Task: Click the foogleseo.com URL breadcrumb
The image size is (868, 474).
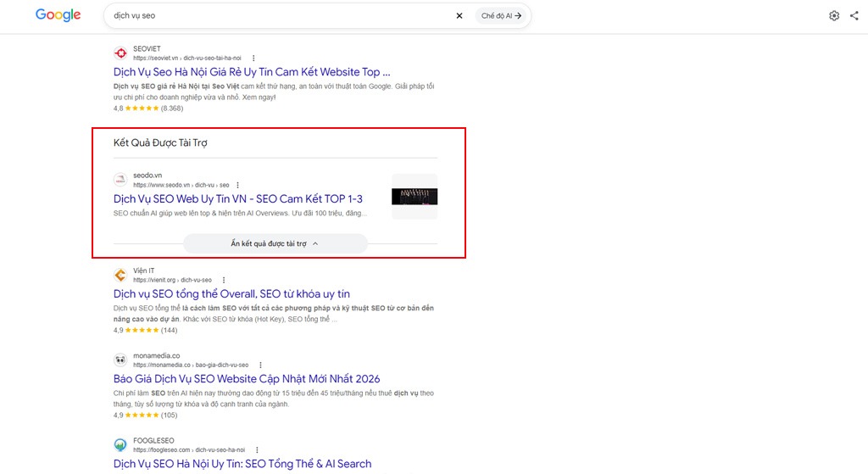Action: tap(189, 450)
